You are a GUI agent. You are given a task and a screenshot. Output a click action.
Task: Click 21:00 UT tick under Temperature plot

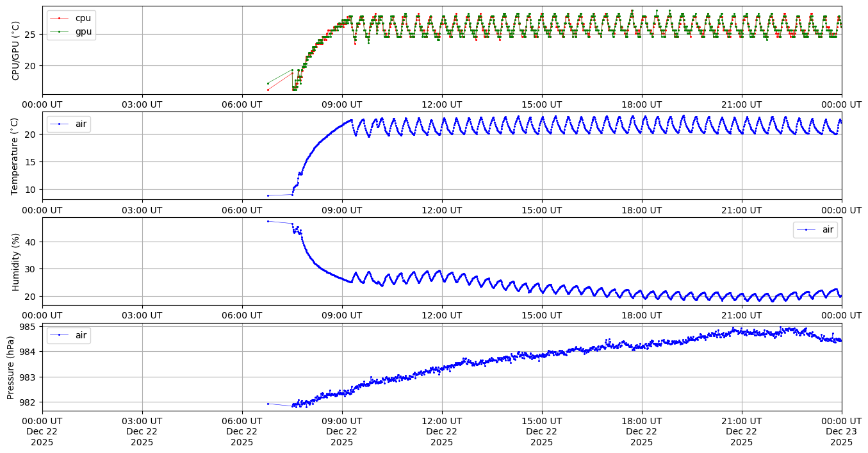[742, 210]
